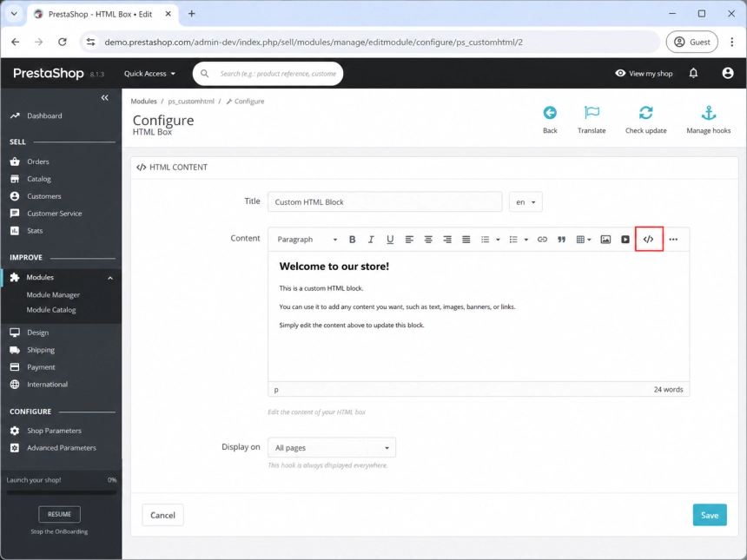Open the source code view

648,239
